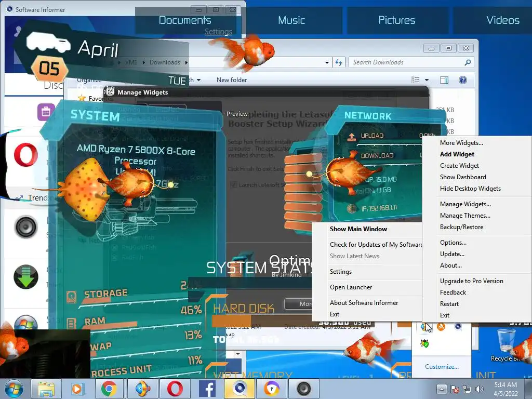Choose Open Launcher menu item
Screen dimensions: 532x399
pyautogui.click(x=351, y=287)
